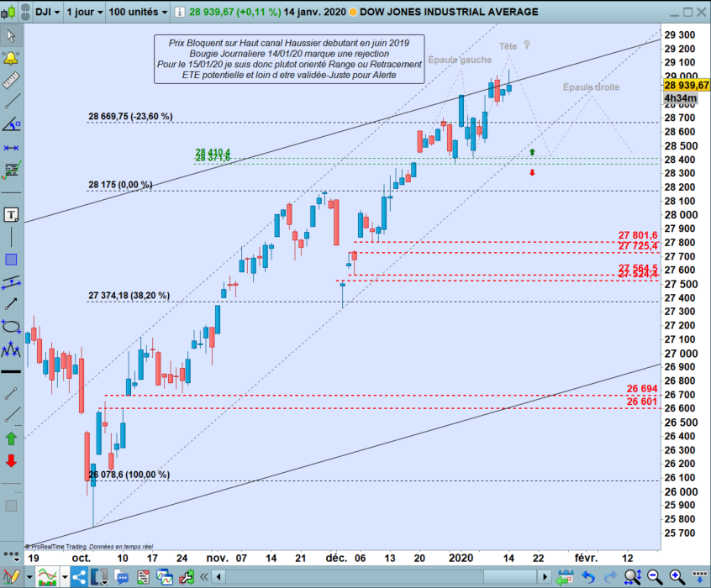Click the 4h34m countdown label
711x588 pixels.
(680, 98)
